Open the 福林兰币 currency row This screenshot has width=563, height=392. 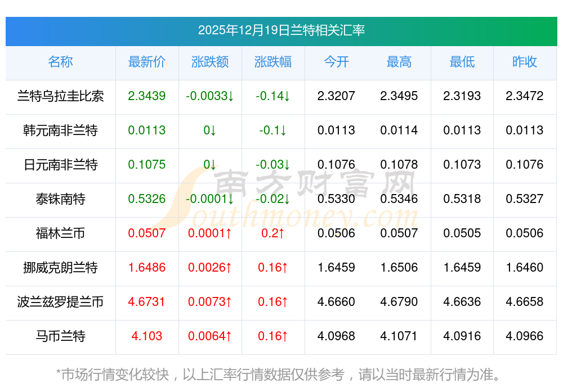tap(60, 233)
